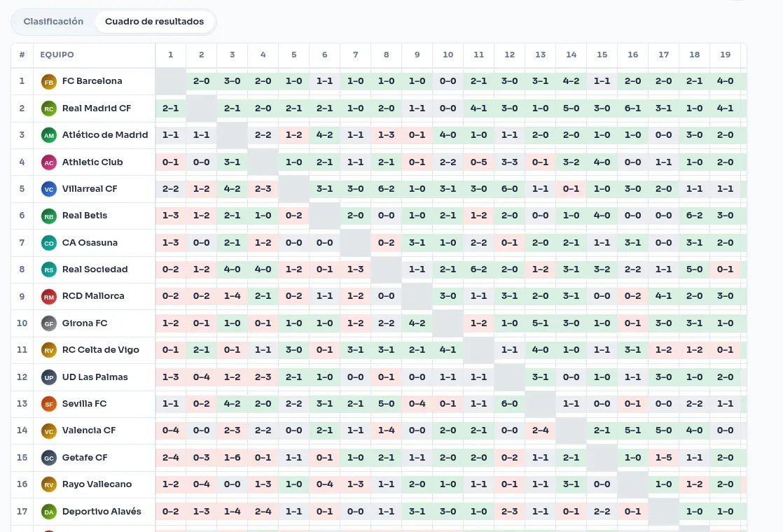Click the Real Madrid CF team badge
This screenshot has width=783, height=532.
pyautogui.click(x=49, y=108)
